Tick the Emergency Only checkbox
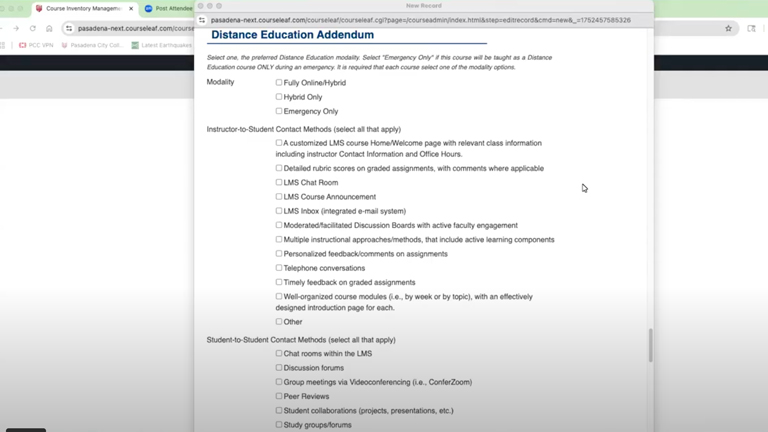Image resolution: width=768 pixels, height=432 pixels. (x=279, y=111)
